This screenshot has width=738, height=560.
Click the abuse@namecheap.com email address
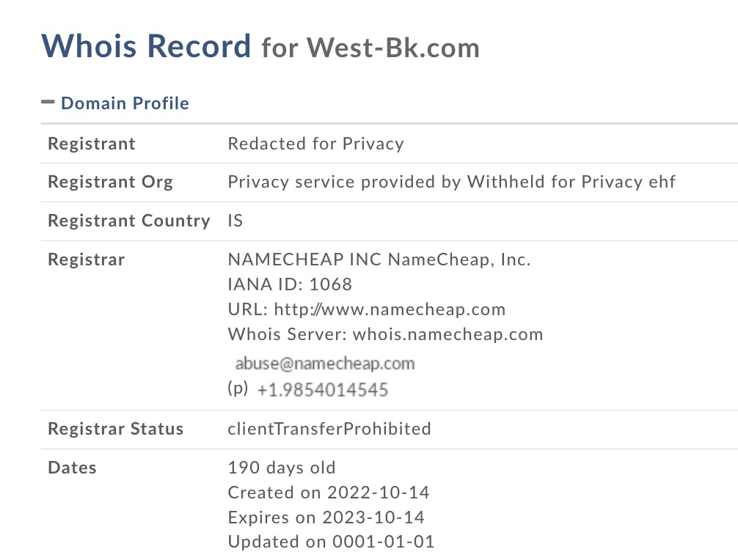325,364
